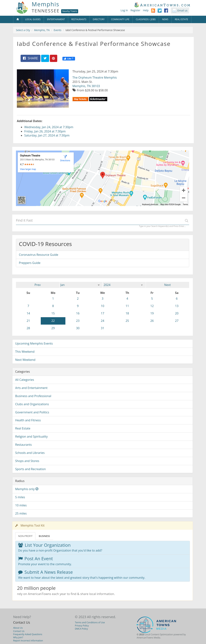Image resolution: width=206 pixels, height=644 pixels.
Task: Select 10 miles radius
Action: 102,505
